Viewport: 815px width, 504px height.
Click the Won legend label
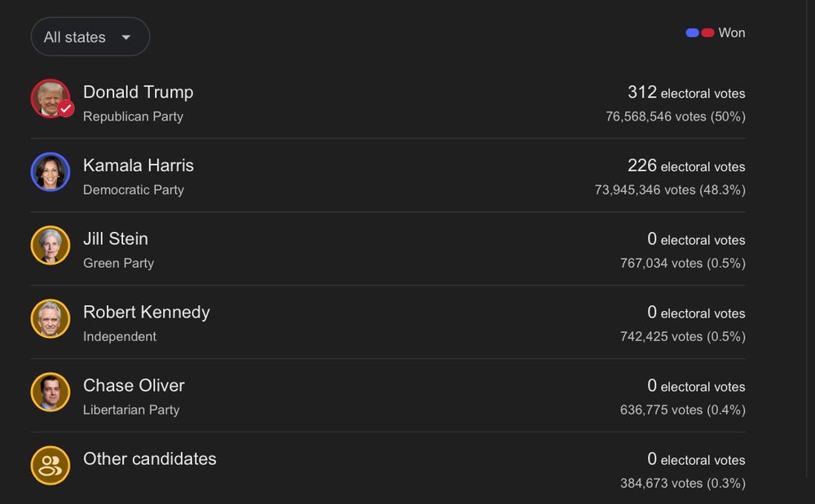pyautogui.click(x=732, y=33)
